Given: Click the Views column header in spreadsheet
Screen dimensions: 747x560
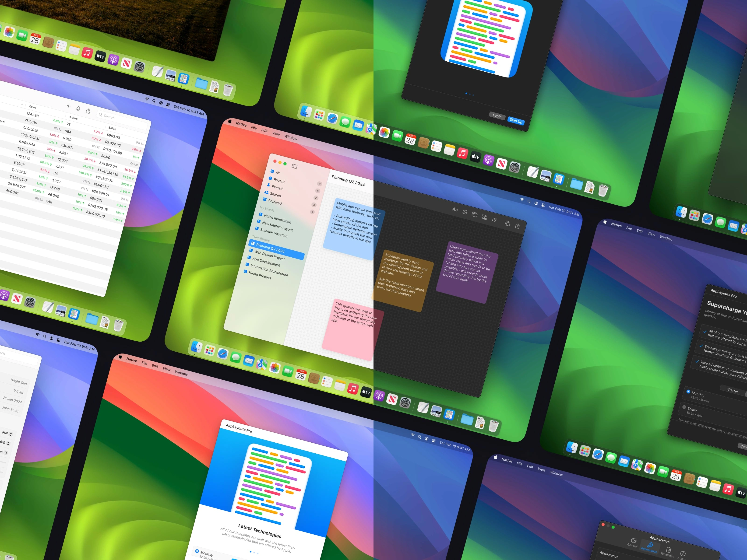Looking at the screenshot, I should (x=32, y=107).
